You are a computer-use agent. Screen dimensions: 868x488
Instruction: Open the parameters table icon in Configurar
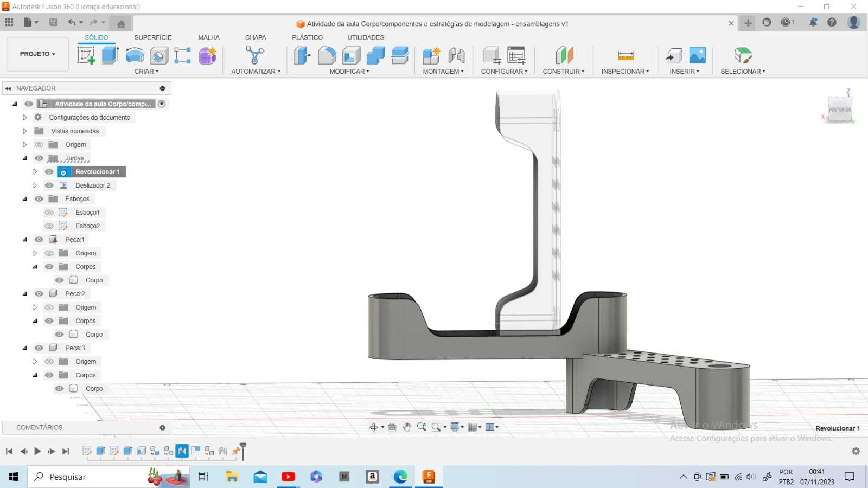pyautogui.click(x=516, y=55)
